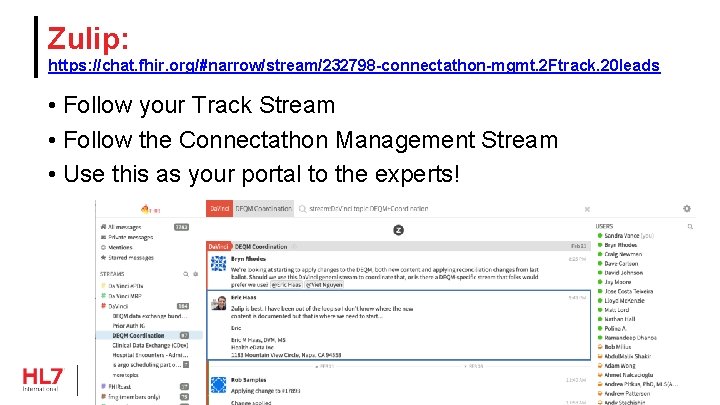Screen dimensions: 720x405
Task: Select user Craig Newman
Action: coord(623,254)
